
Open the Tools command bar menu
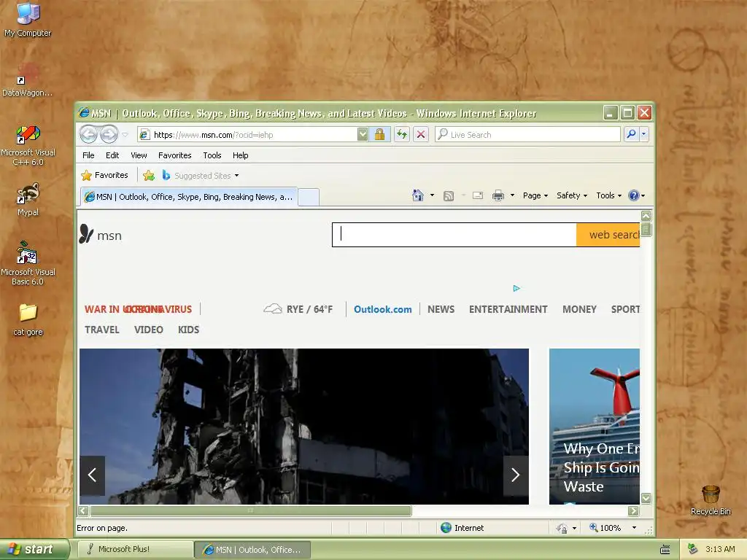(x=608, y=195)
